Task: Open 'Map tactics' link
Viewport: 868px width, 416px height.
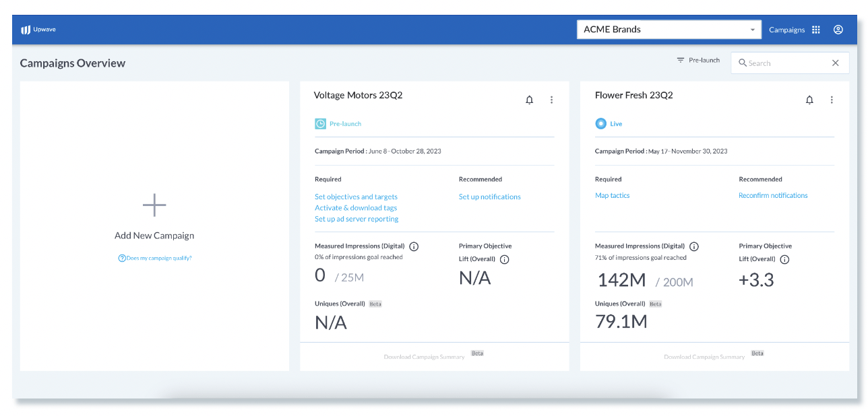Action: (x=613, y=196)
